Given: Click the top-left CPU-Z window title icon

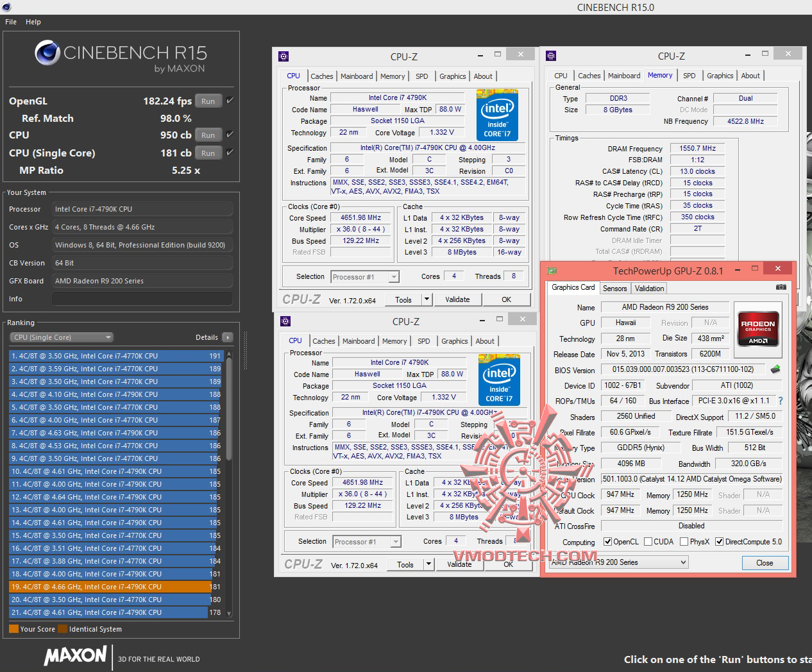Looking at the screenshot, I should tap(283, 56).
